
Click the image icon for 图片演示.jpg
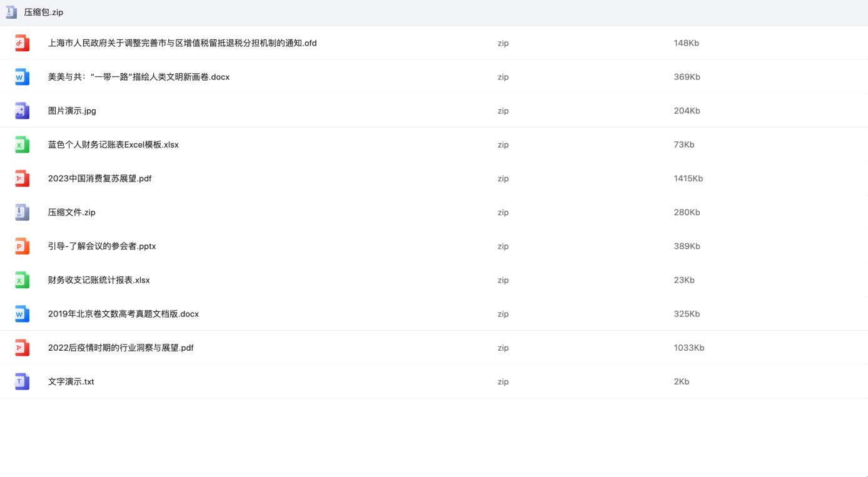[x=22, y=111]
